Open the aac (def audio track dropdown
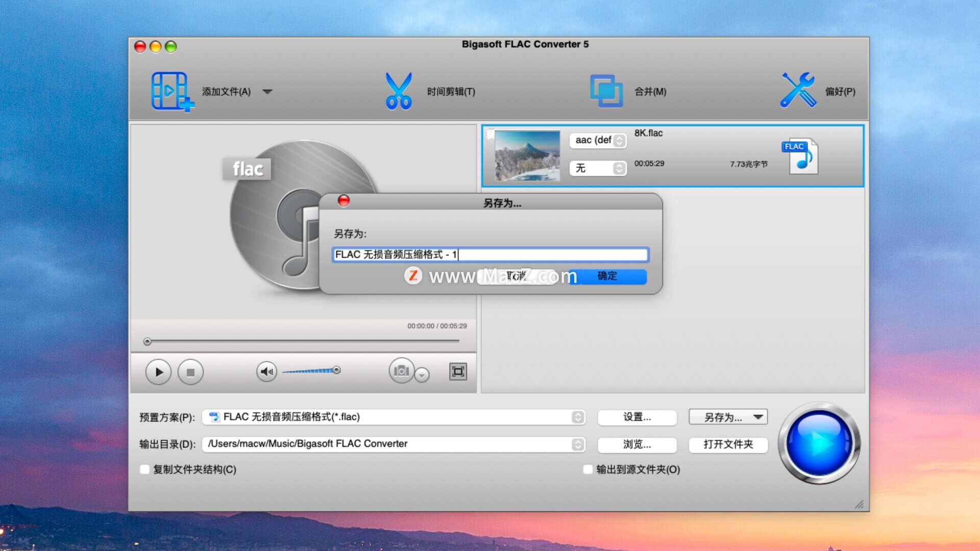 (598, 140)
